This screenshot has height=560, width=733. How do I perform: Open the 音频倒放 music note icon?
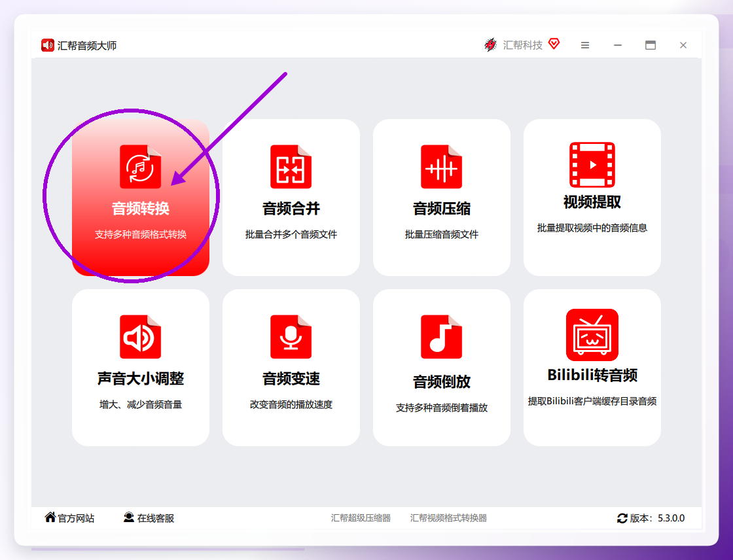click(x=441, y=336)
